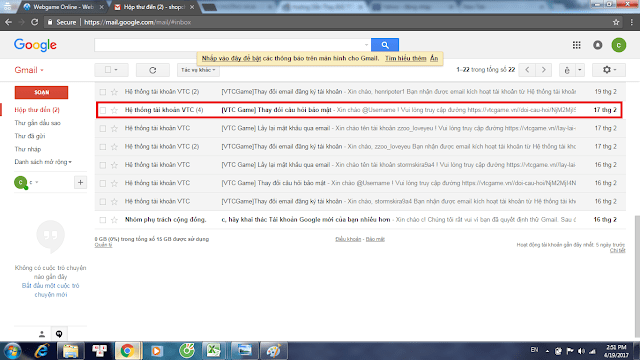Open the green account avatar at top right

click(x=618, y=45)
